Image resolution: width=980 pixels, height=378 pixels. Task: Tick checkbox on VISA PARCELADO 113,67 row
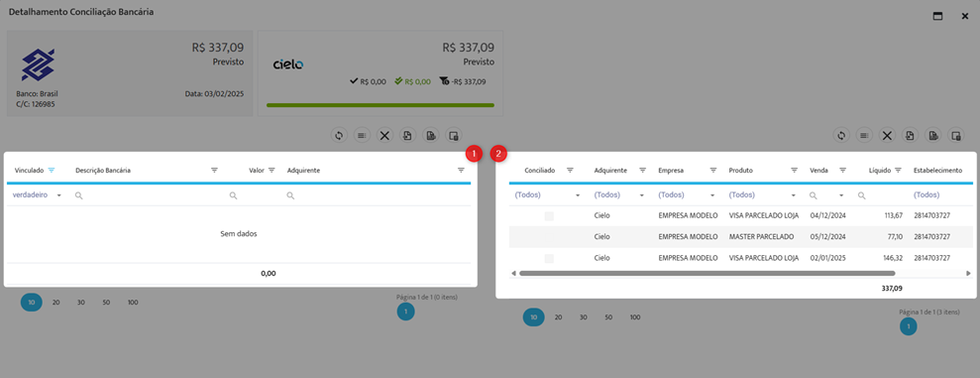tap(549, 216)
